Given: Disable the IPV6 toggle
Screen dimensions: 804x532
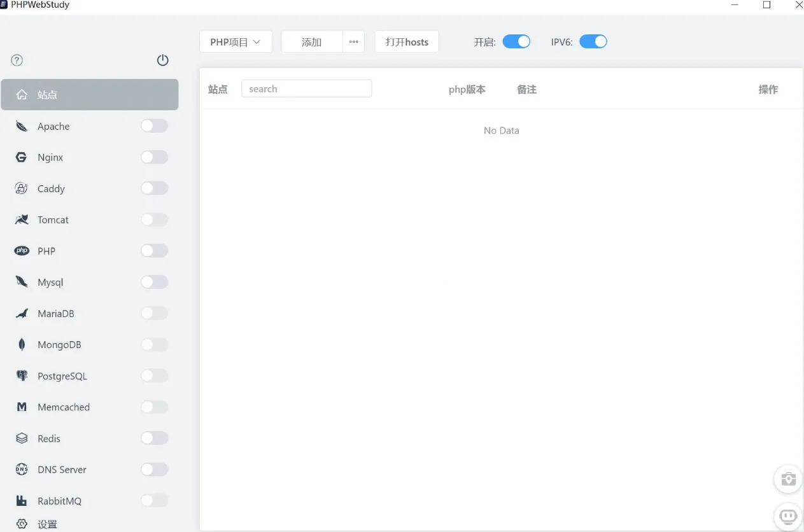Looking at the screenshot, I should click(593, 41).
